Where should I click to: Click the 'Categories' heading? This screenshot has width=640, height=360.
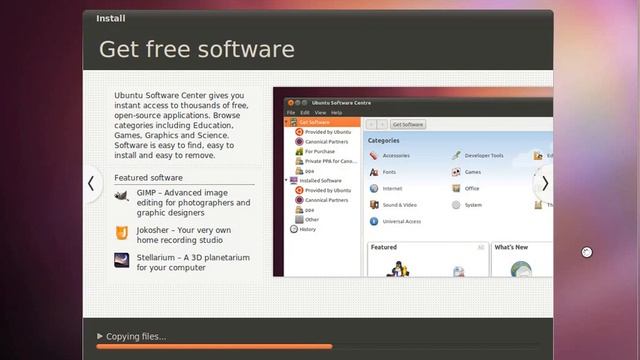click(384, 140)
